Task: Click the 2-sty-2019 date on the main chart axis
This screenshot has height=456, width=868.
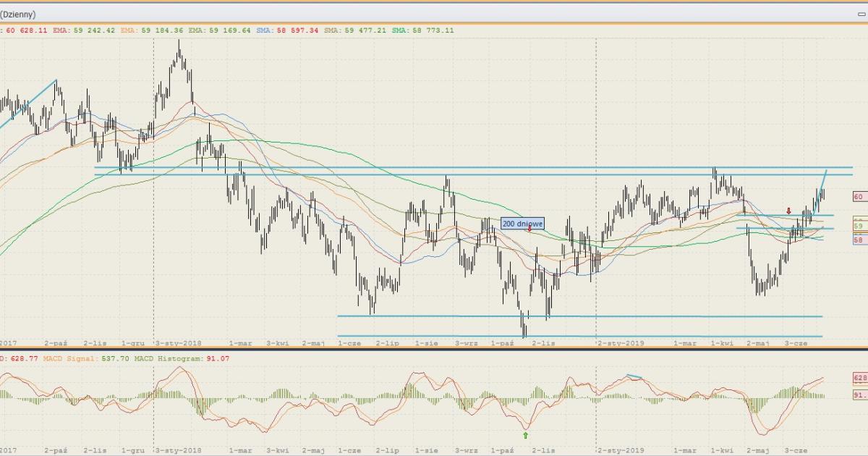Action: [621, 344]
